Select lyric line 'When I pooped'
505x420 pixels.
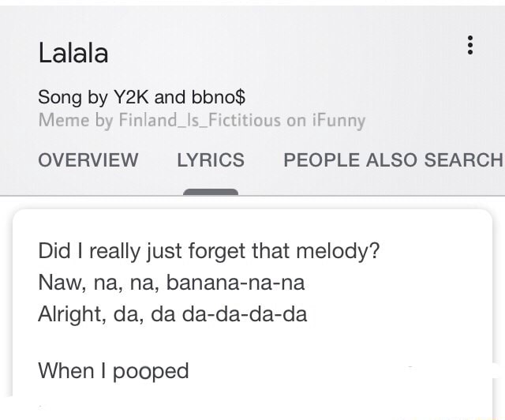point(114,371)
